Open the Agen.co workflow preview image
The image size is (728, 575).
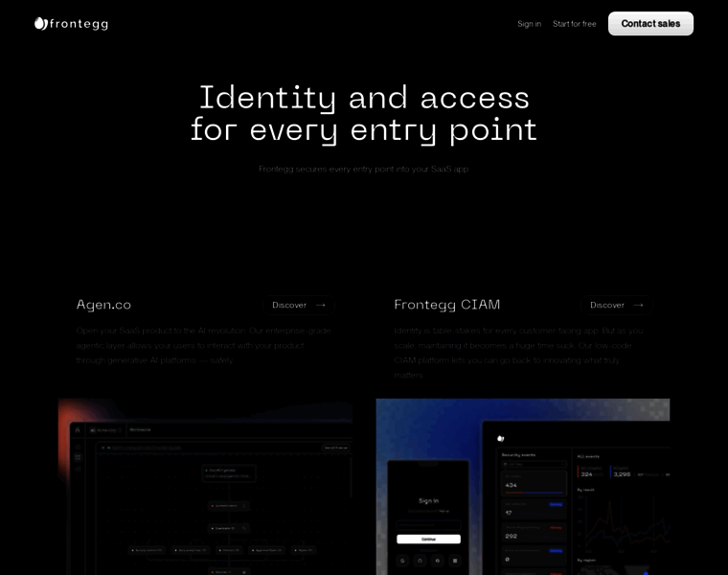click(205, 487)
